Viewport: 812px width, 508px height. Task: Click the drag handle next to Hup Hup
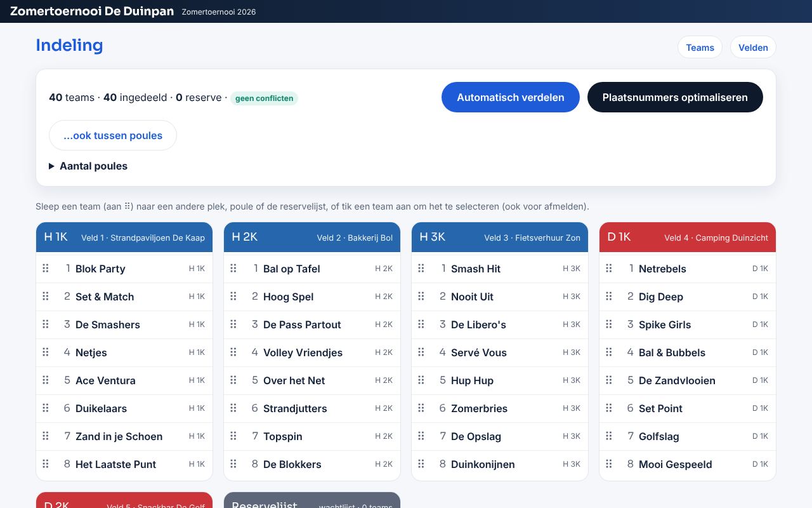coord(421,380)
